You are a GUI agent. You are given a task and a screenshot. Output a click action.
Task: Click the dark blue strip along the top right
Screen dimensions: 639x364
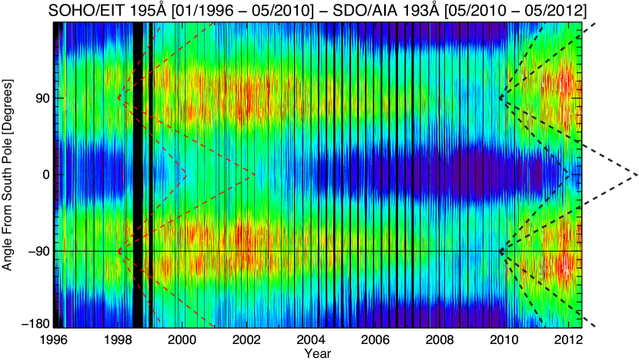point(462,32)
